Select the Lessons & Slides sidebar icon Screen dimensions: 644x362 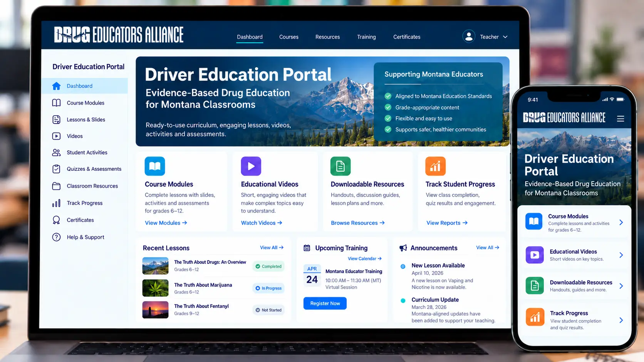[x=56, y=120]
